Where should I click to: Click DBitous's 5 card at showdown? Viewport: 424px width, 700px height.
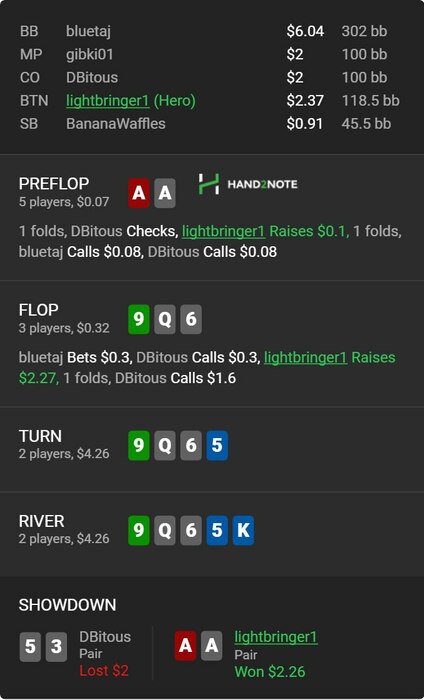(x=30, y=646)
